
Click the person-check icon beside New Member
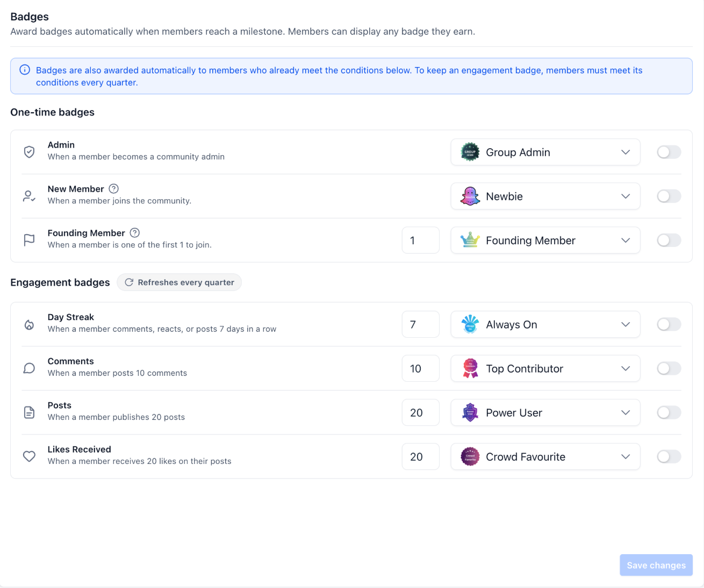29,196
